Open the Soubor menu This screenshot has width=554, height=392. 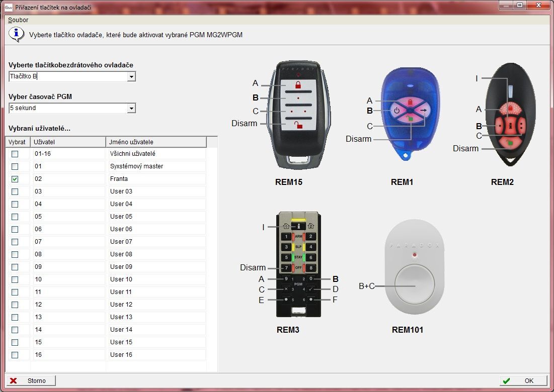(x=18, y=20)
